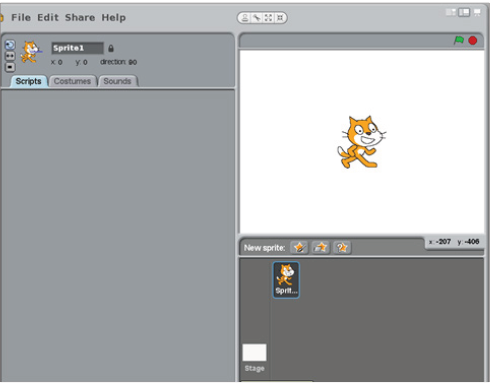
Task: Select the Duplicate stamp tool
Action: [x=245, y=18]
